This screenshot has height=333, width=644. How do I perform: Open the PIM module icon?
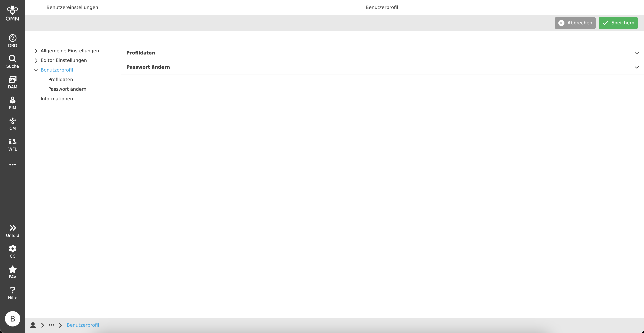click(12, 103)
